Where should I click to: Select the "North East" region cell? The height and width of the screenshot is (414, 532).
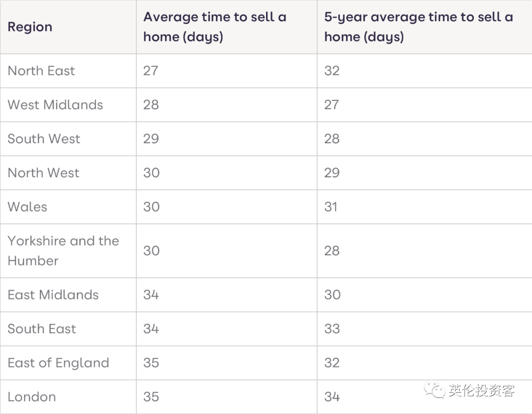tap(41, 71)
